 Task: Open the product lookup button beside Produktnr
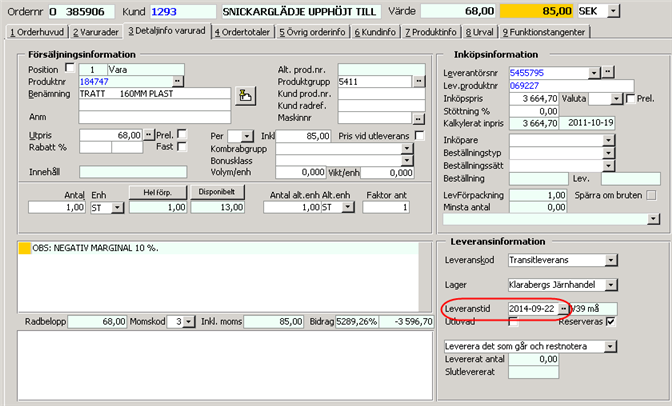tap(178, 81)
